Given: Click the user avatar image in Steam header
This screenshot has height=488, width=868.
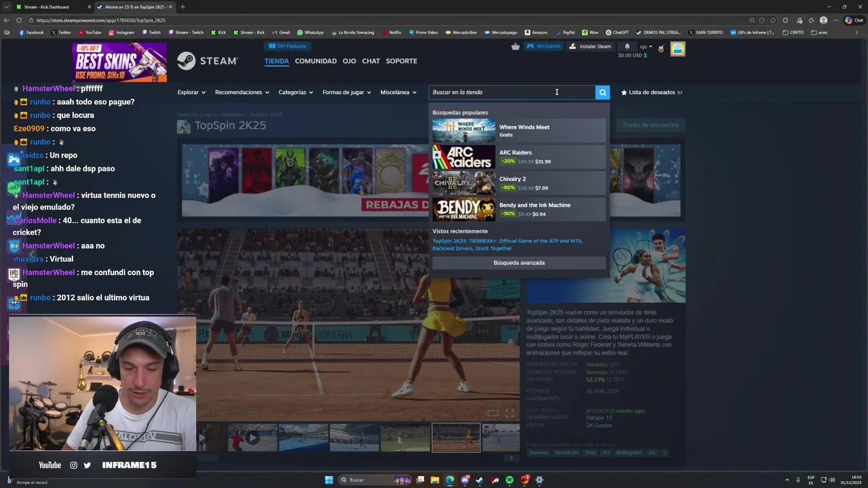Looking at the screenshot, I should point(677,49).
